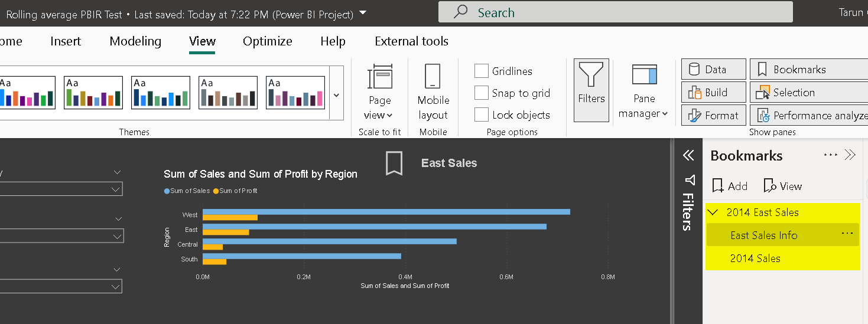868x324 pixels.
Task: Select the 2014 Sales bookmark
Action: coord(755,258)
